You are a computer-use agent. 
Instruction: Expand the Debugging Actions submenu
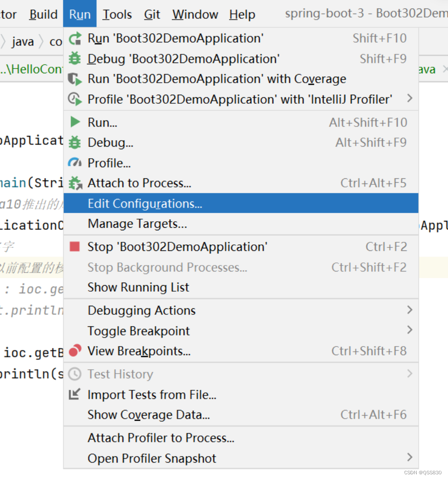tap(409, 310)
